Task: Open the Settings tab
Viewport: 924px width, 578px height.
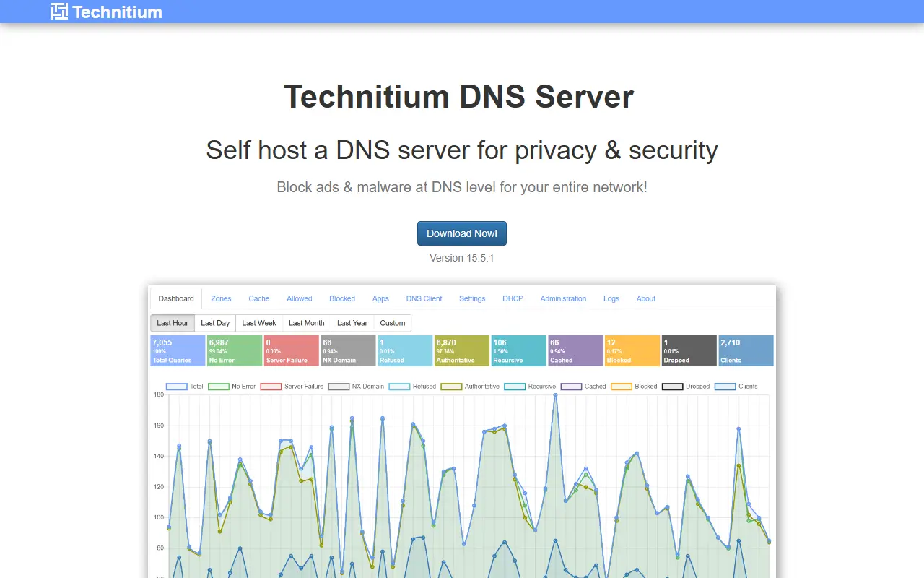Action: 472,298
